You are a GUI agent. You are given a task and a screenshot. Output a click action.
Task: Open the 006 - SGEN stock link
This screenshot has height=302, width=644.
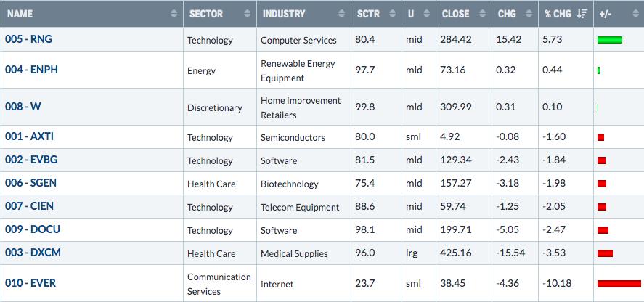tap(30, 183)
